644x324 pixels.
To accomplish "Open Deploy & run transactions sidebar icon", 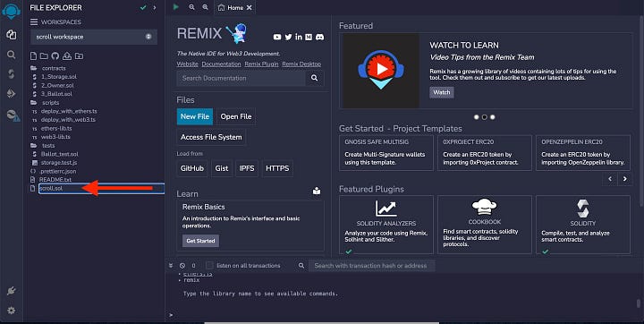I will 12,94.
